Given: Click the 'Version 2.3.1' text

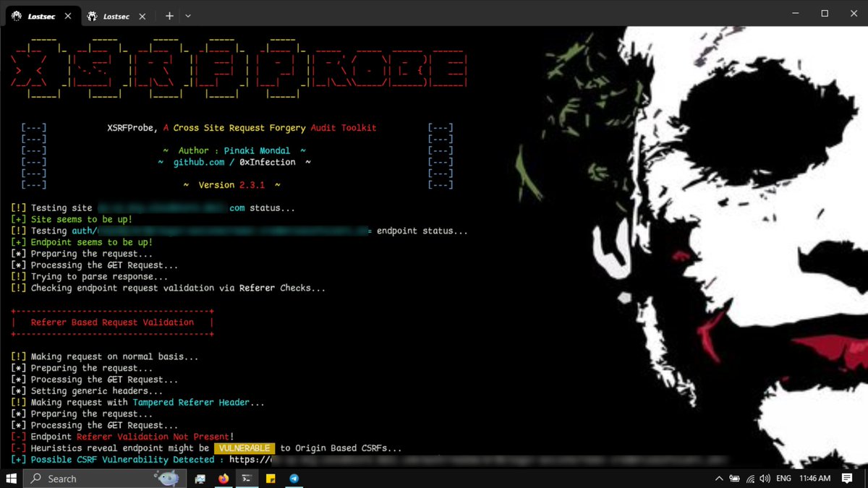Looking at the screenshot, I should [231, 185].
